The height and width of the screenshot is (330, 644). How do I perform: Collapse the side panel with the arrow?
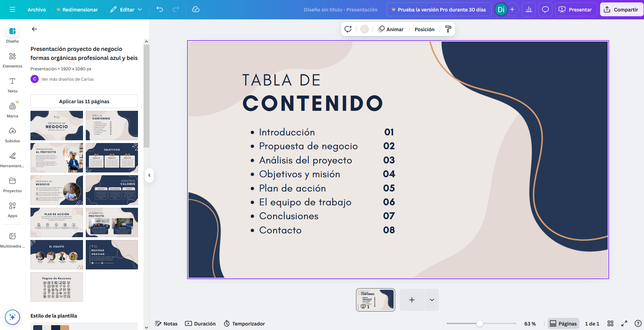click(149, 175)
